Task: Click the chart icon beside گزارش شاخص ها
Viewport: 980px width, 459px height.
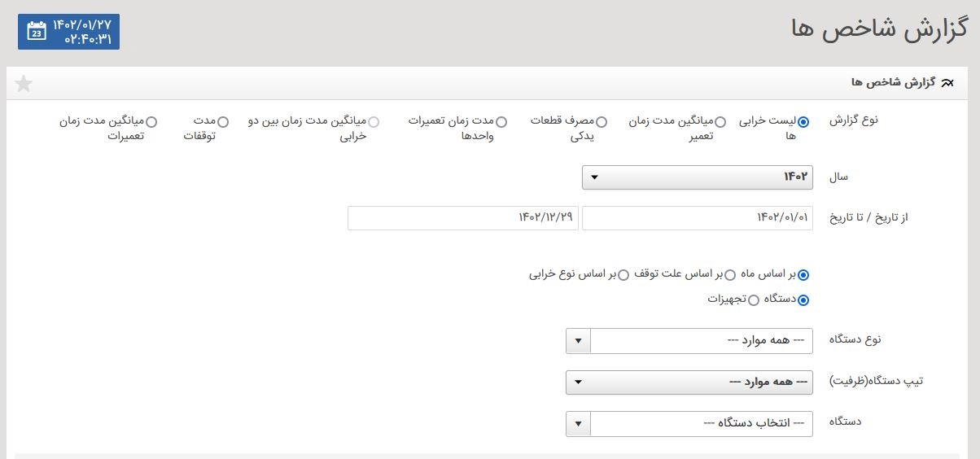Action: [947, 83]
